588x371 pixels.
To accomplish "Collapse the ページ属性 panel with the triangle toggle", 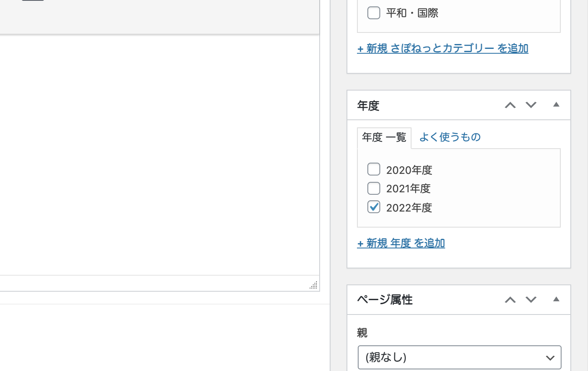I will pyautogui.click(x=556, y=299).
